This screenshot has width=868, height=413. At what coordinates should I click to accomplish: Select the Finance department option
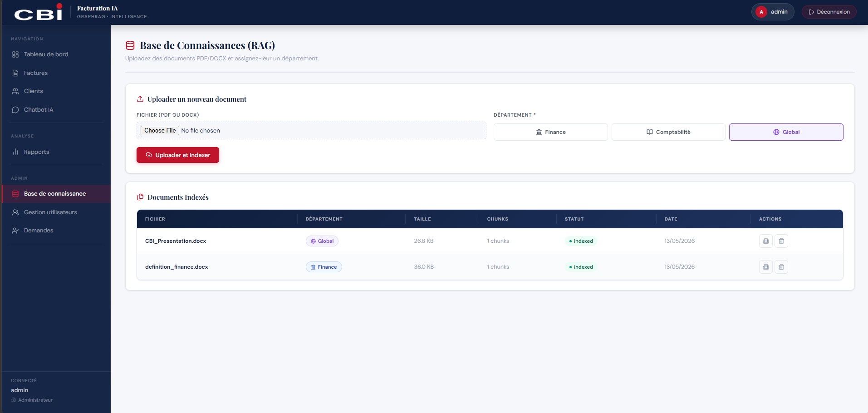(x=550, y=132)
